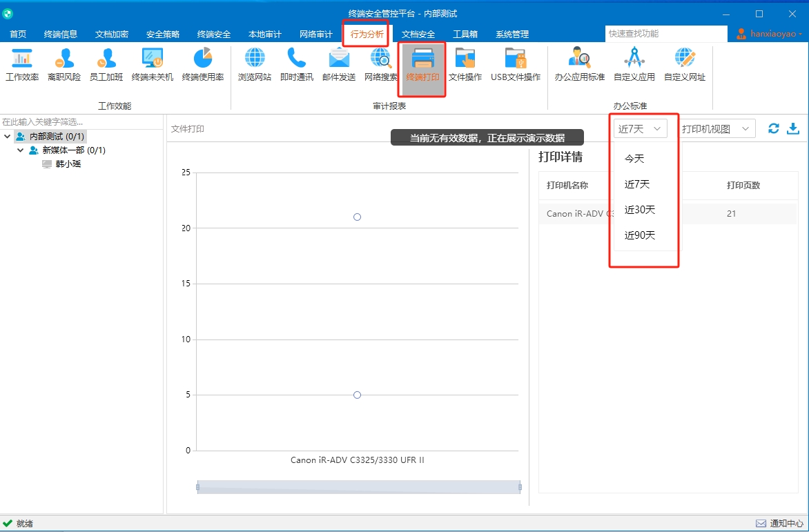Switch to the 本地审计 tab
This screenshot has width=809, height=532.
click(264, 34)
